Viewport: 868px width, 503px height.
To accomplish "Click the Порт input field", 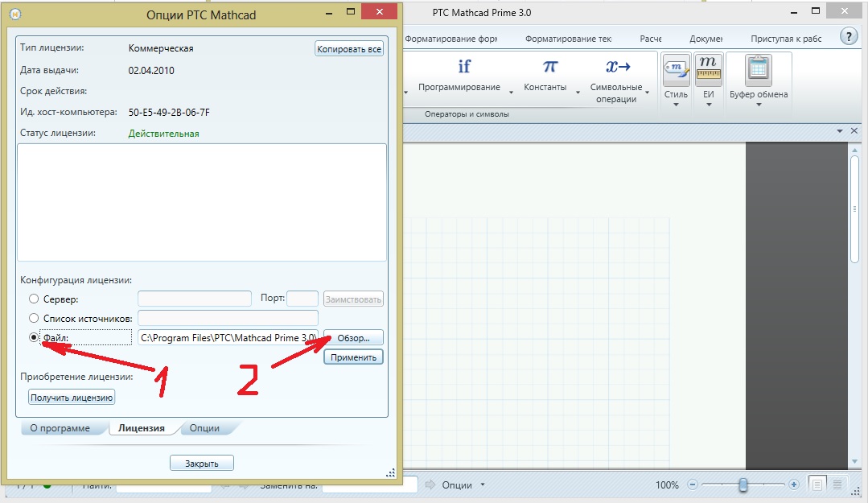I will pos(302,299).
